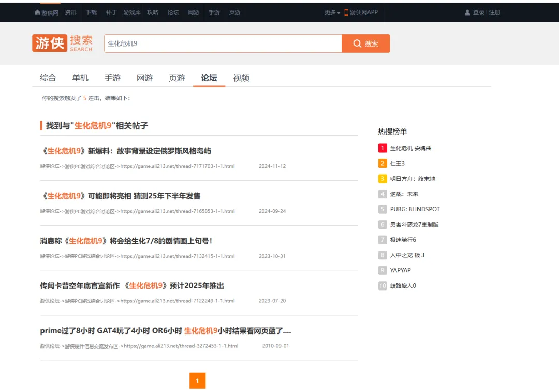The width and height of the screenshot is (559, 392).
Task: Open post starting with prime过了8小时
Action: pyautogui.click(x=166, y=331)
